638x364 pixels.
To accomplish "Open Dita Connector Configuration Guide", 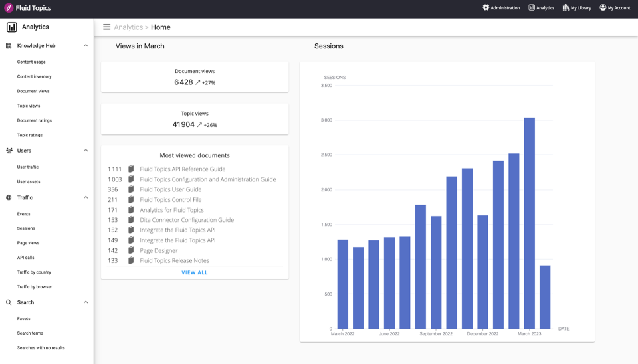I will pyautogui.click(x=187, y=220).
